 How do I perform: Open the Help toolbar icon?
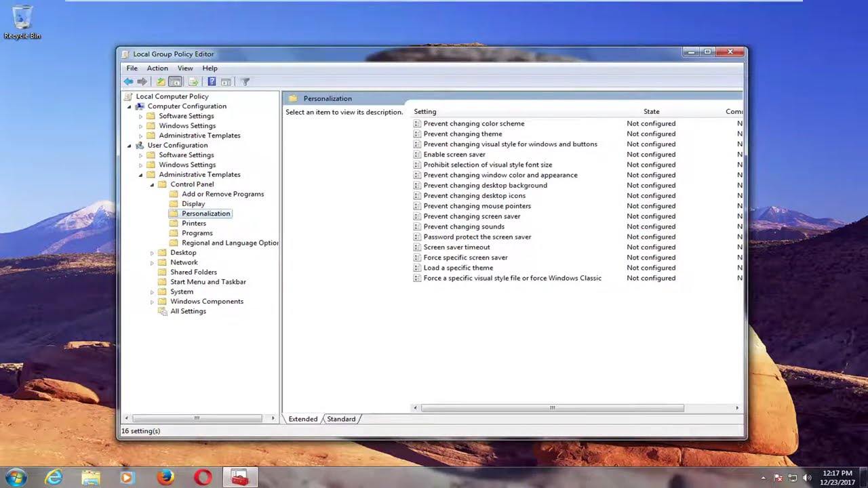tap(212, 82)
